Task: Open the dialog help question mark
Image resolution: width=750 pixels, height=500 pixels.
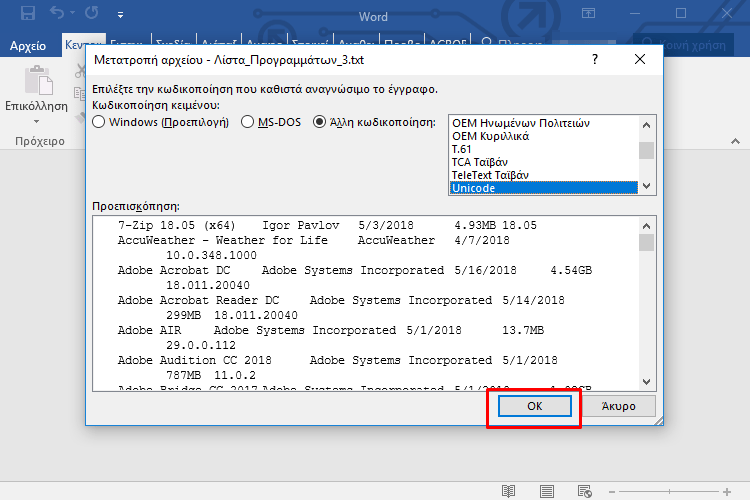Action: tap(595, 59)
